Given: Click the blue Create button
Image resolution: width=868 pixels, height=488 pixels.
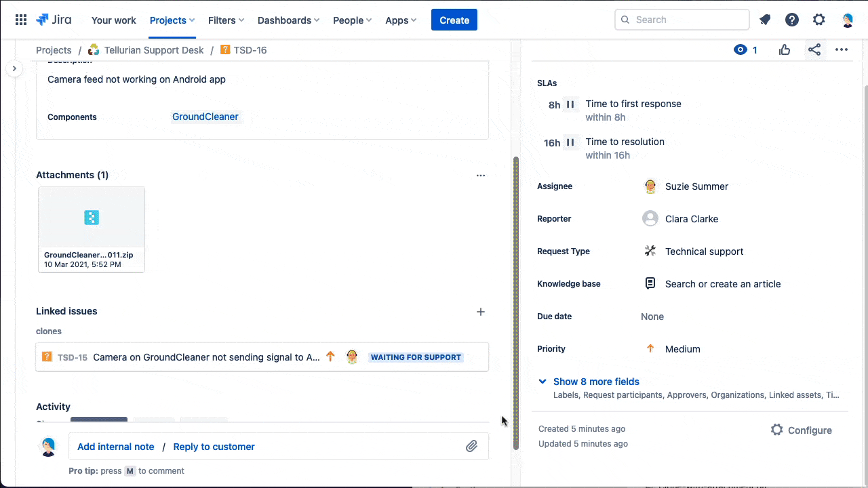Looking at the screenshot, I should [454, 20].
